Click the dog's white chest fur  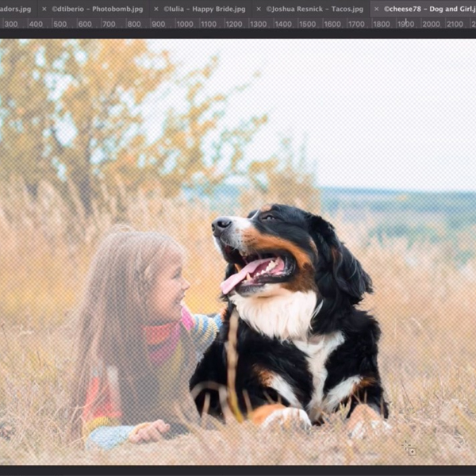click(278, 313)
